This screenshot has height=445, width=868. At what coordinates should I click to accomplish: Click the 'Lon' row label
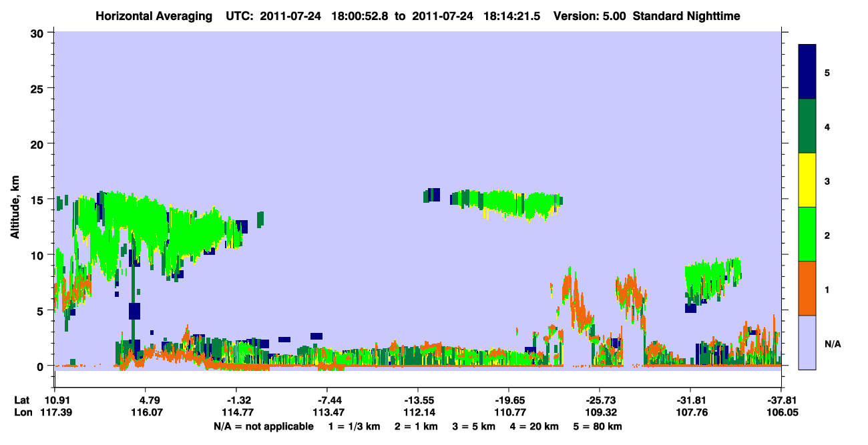(x=22, y=413)
